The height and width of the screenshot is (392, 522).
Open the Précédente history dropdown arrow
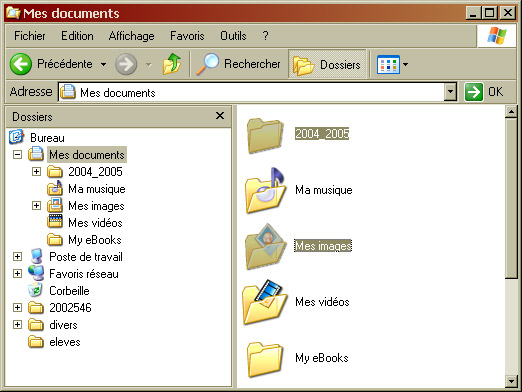[103, 64]
